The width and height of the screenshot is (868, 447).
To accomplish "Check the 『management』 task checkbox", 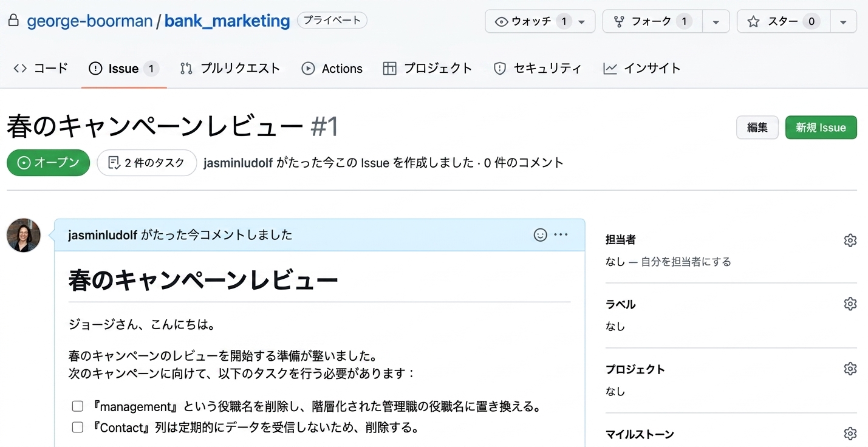I will [x=78, y=406].
